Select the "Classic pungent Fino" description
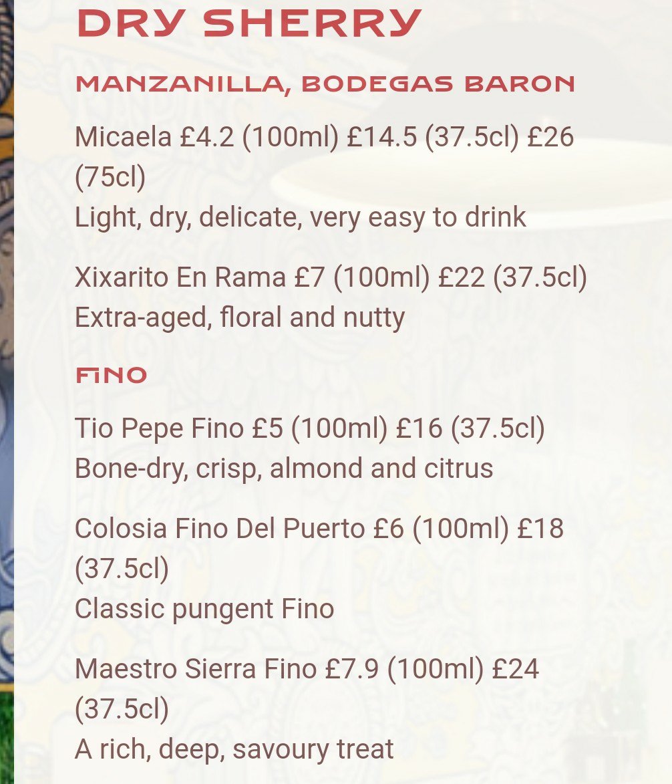Image resolution: width=672 pixels, height=784 pixels. (x=204, y=609)
